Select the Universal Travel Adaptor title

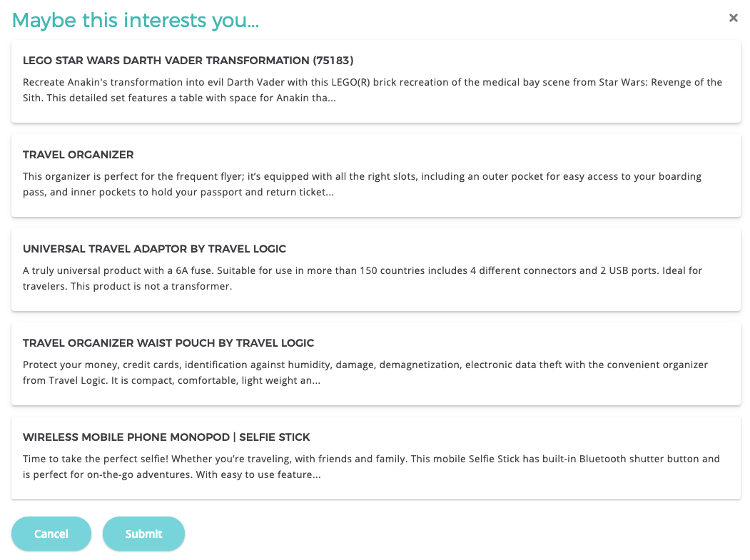[x=154, y=249]
